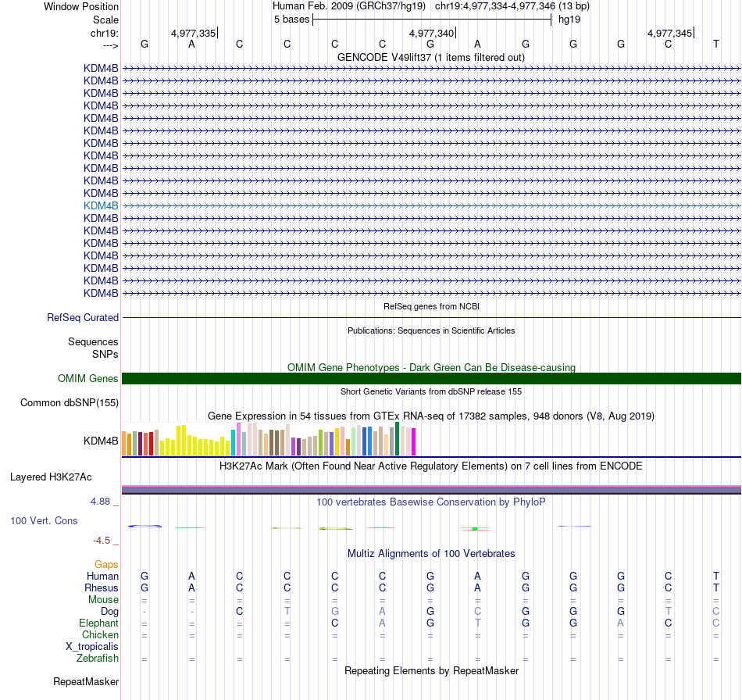
Task: Click the T base in the Elephant row
Action: tap(477, 623)
